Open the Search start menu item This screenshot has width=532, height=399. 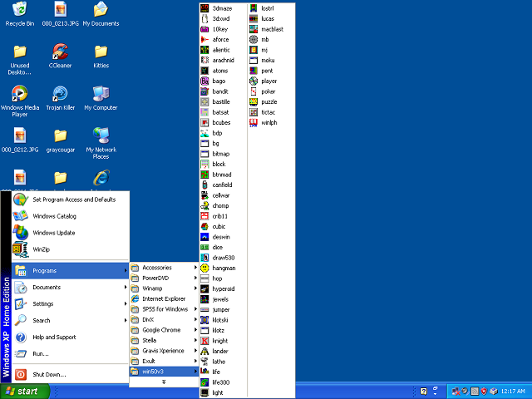[70, 321]
